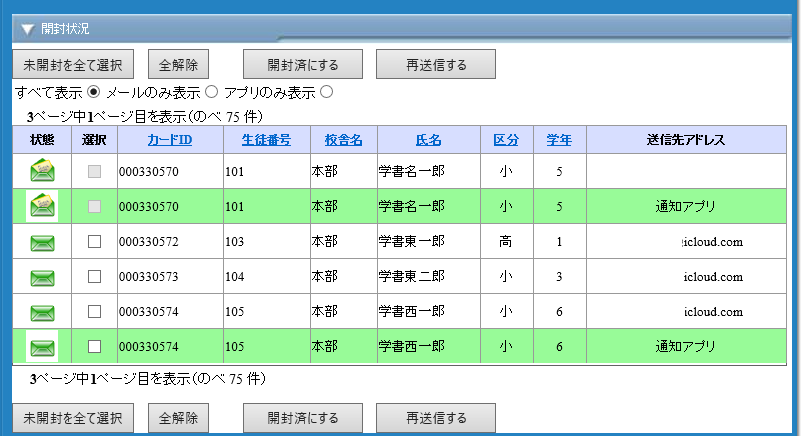Select the すべて表示 radio button
801x436 pixels.
94,93
